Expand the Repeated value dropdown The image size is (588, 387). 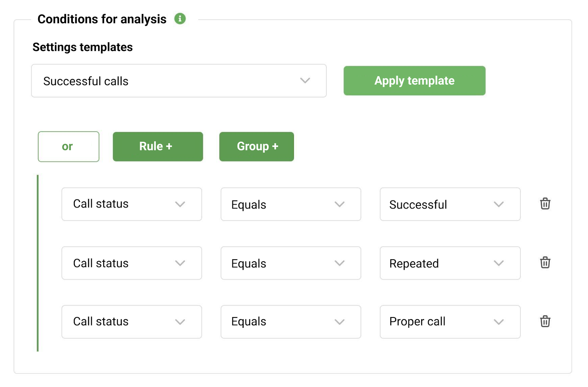[450, 263]
